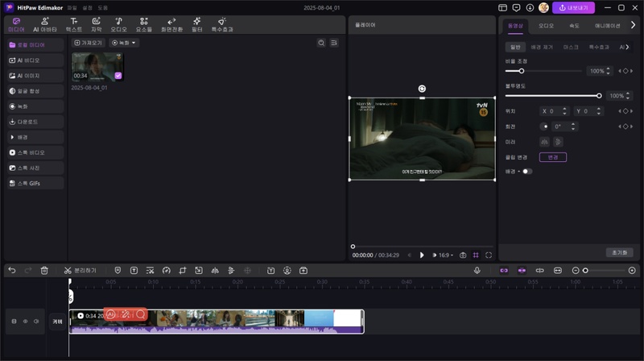
Task: Click the speed gauge icon in timeline toolbar
Action: click(x=167, y=271)
